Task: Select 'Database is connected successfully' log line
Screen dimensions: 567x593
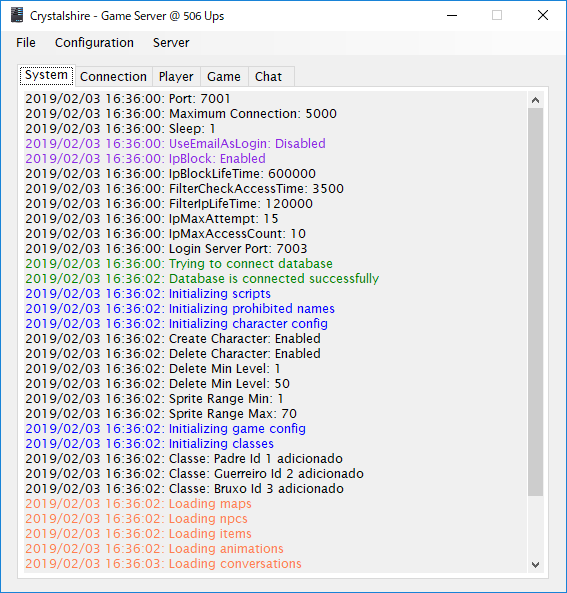Action: point(202,279)
